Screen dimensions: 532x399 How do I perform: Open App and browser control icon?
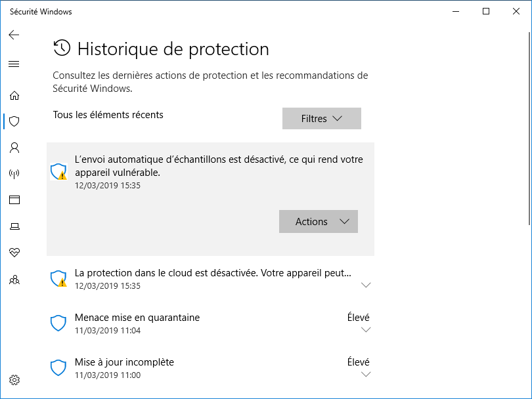[x=14, y=199]
